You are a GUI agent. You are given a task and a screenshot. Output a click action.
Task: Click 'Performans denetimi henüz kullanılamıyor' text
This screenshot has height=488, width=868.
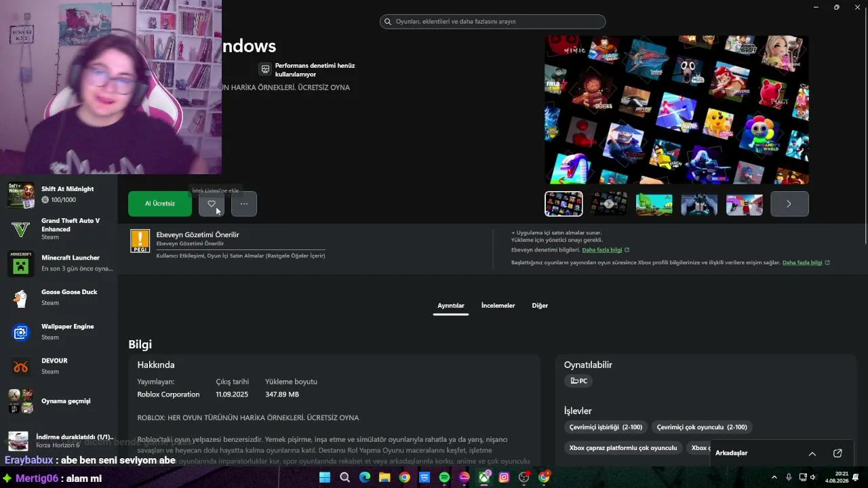click(315, 70)
